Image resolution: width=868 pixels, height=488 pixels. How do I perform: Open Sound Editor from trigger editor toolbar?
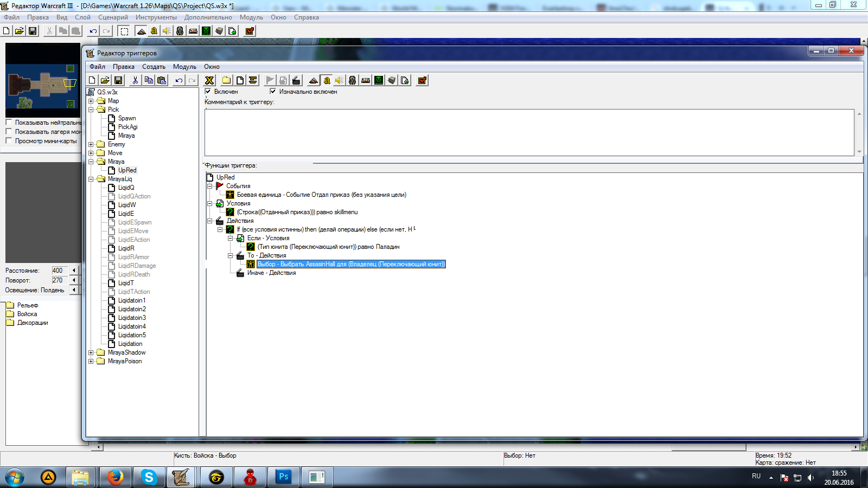pos(340,80)
